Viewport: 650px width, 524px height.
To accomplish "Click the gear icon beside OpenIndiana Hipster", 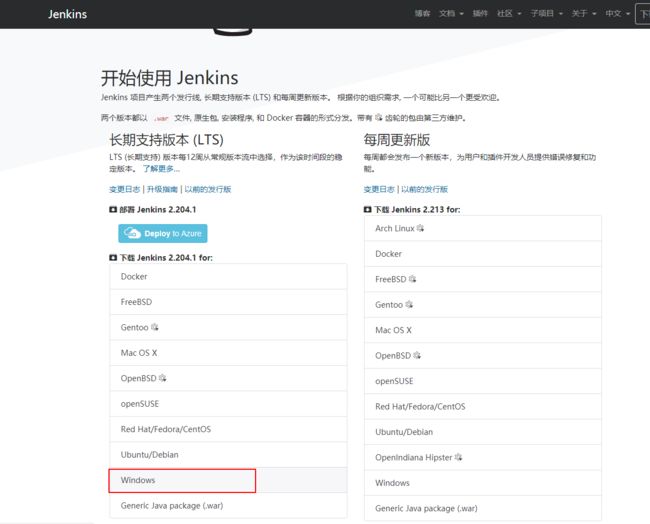I will [x=458, y=457].
